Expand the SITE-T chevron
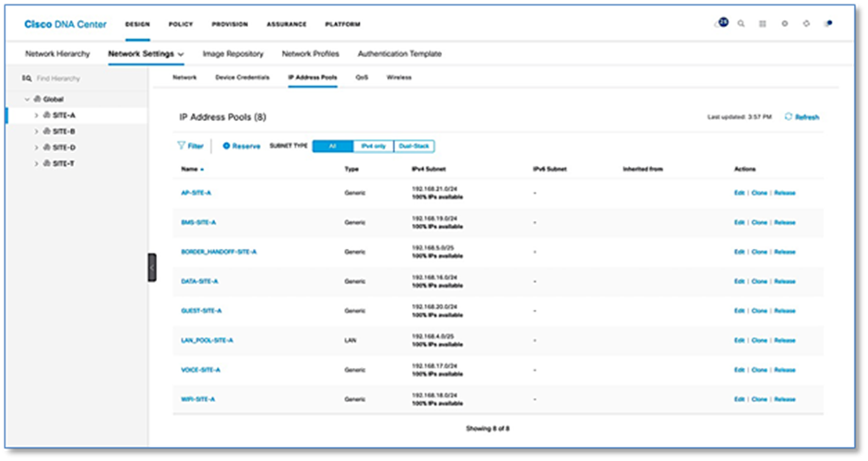Screen dimensions: 868x461 point(37,163)
